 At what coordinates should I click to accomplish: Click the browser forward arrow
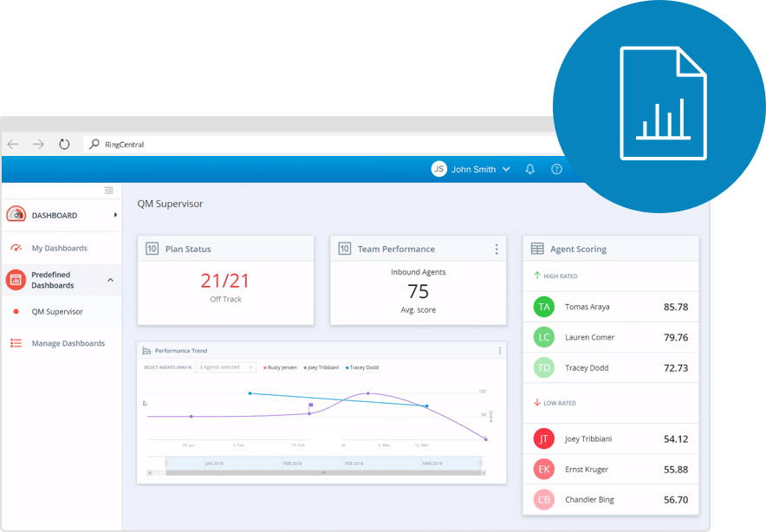coord(38,145)
